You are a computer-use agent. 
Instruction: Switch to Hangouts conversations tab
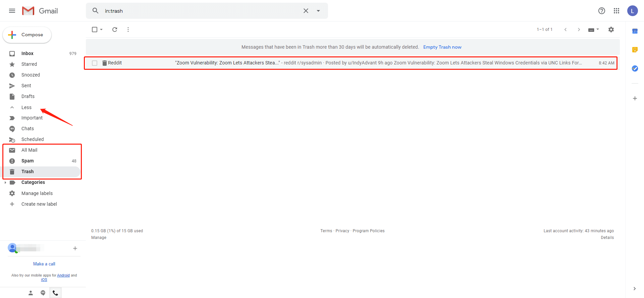43,293
